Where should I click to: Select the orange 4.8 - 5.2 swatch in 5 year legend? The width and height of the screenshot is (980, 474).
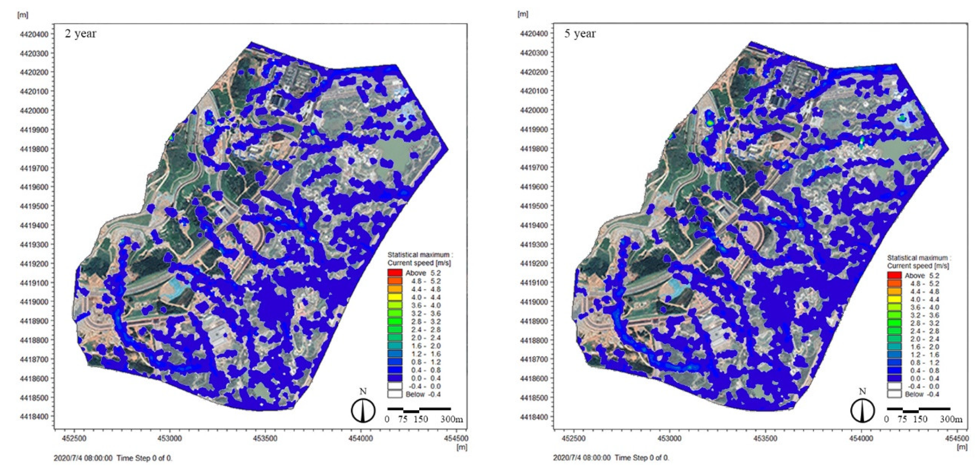(894, 284)
